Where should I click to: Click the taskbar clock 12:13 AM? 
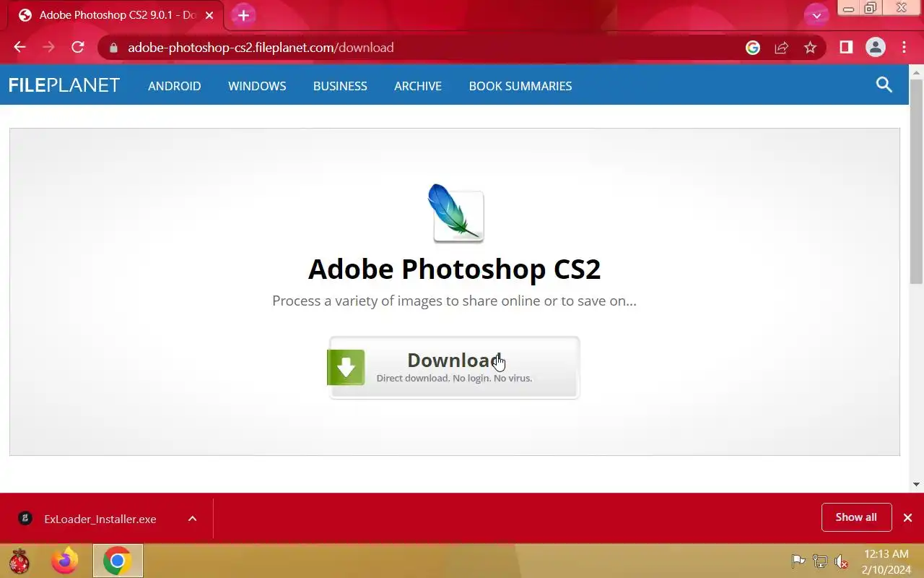886,554
